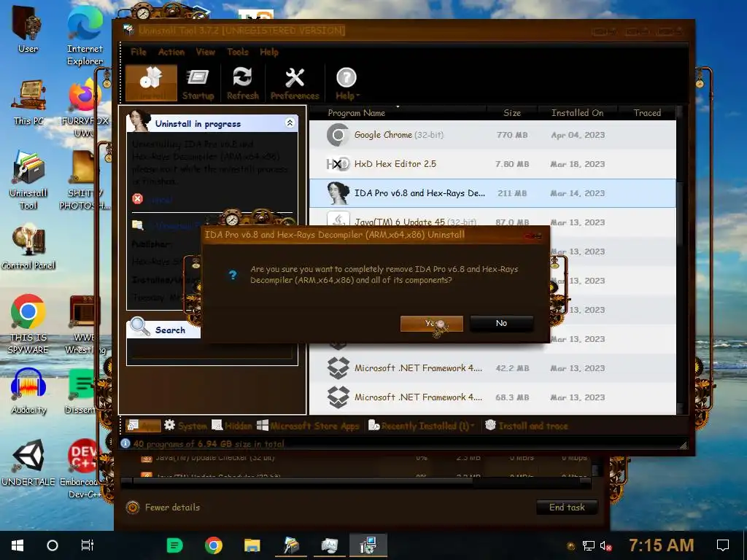Collapse the Uninstall in progress panel

click(290, 122)
